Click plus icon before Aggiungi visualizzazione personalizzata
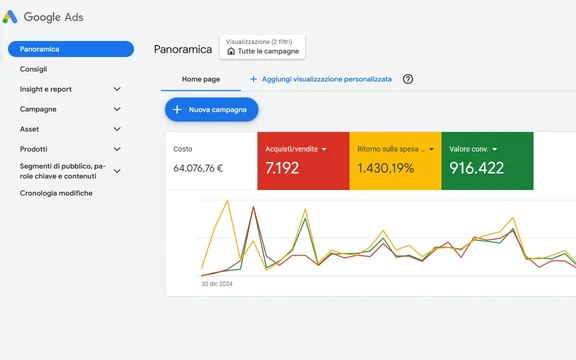Viewport: 576px width, 360px height. [253, 79]
